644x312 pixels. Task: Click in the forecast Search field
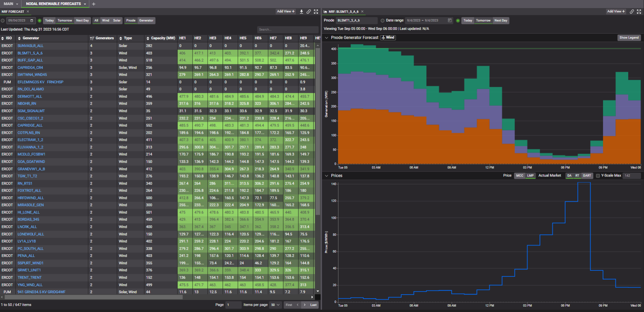pos(287,30)
